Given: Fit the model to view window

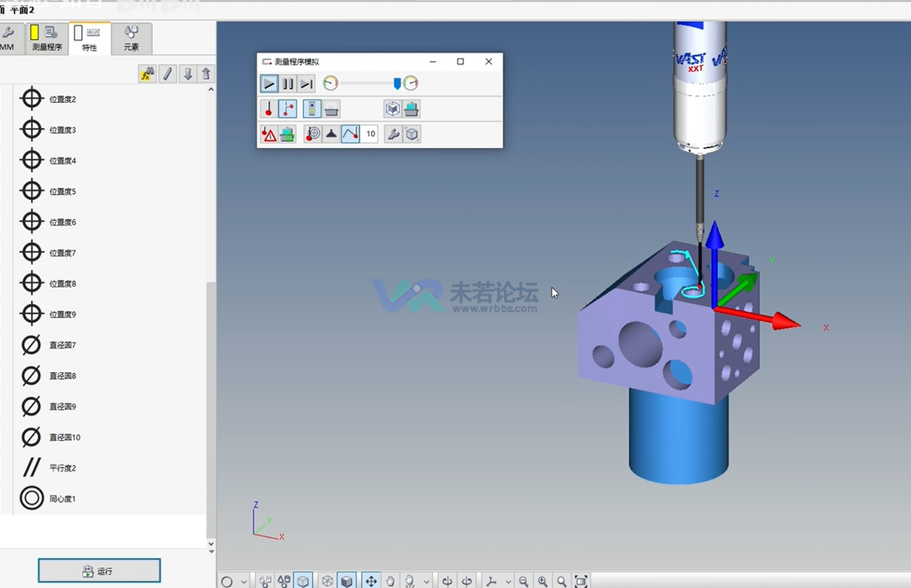Looking at the screenshot, I should pos(581,581).
